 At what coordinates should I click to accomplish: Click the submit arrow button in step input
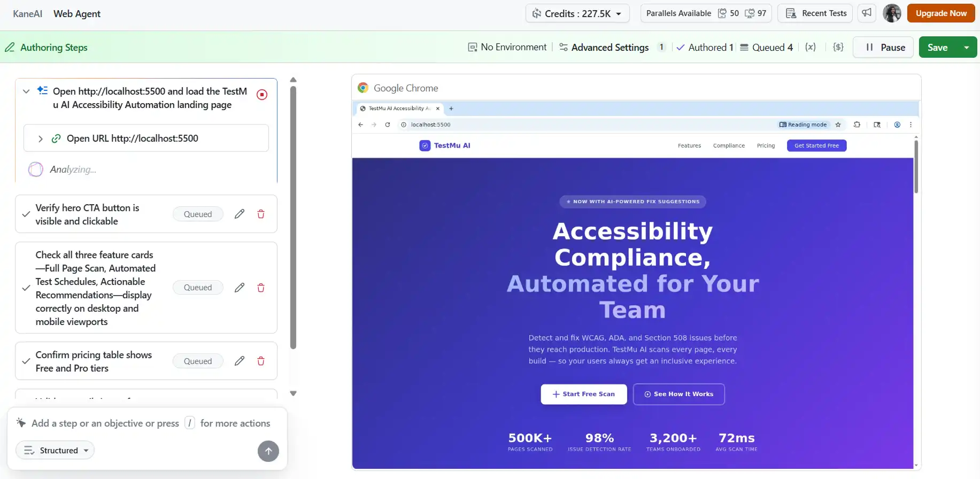(x=268, y=451)
